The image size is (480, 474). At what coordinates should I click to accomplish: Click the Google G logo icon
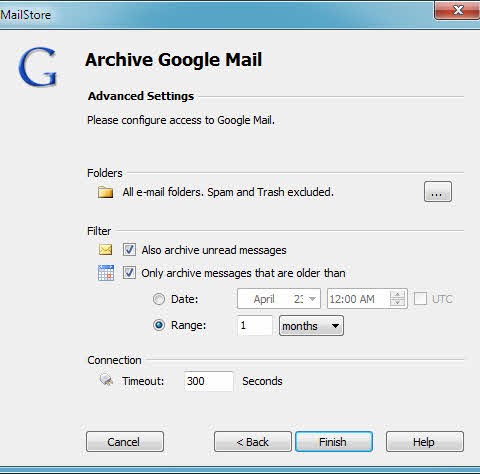pos(38,66)
